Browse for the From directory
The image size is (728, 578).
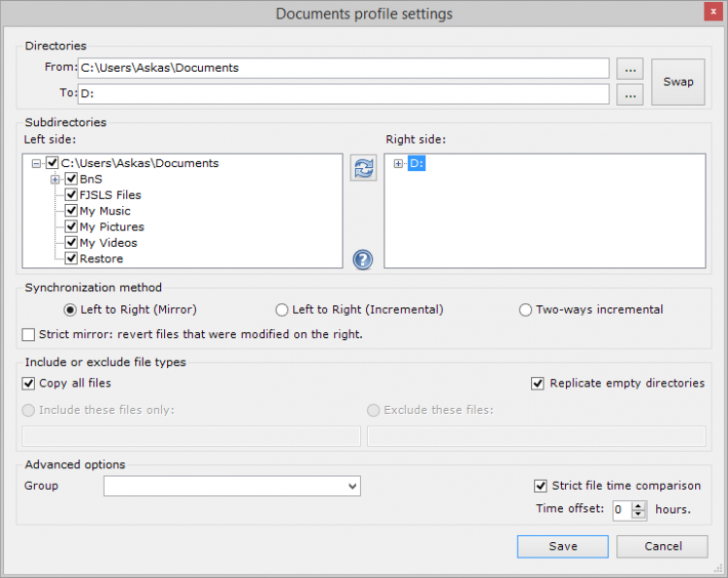631,69
